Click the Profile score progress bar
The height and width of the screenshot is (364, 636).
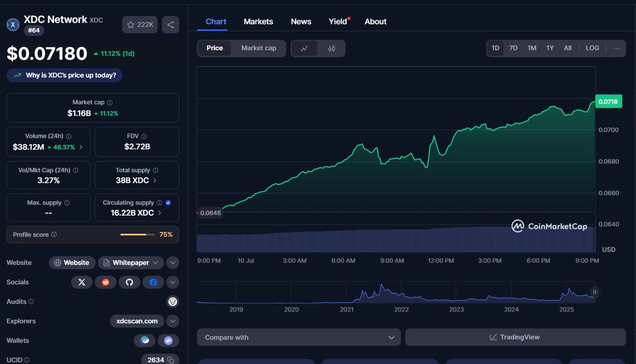coord(137,235)
